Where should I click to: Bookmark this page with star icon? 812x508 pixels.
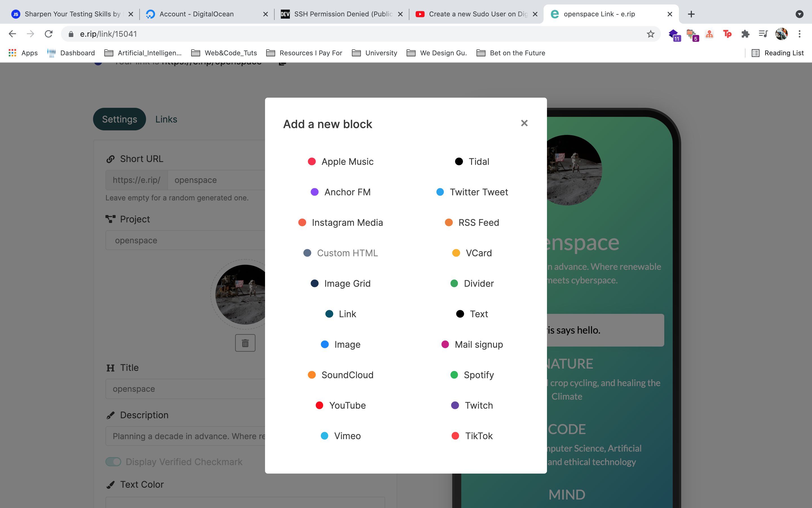[x=651, y=34]
